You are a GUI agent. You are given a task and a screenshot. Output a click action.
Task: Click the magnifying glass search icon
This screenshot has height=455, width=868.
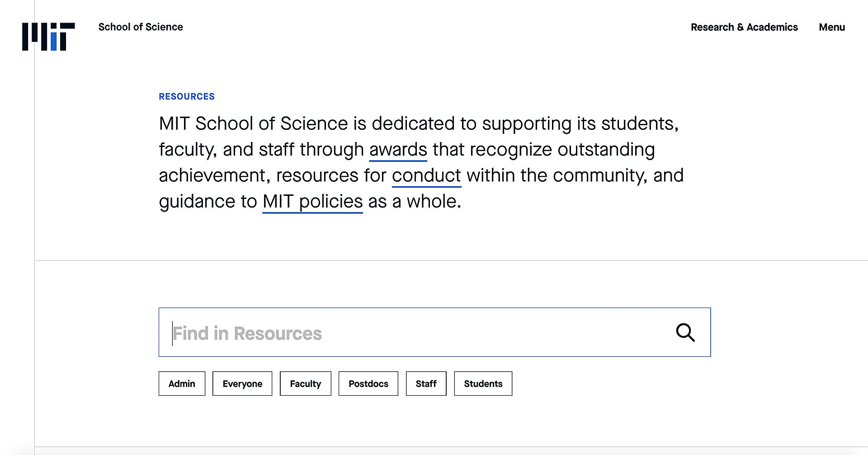(685, 332)
